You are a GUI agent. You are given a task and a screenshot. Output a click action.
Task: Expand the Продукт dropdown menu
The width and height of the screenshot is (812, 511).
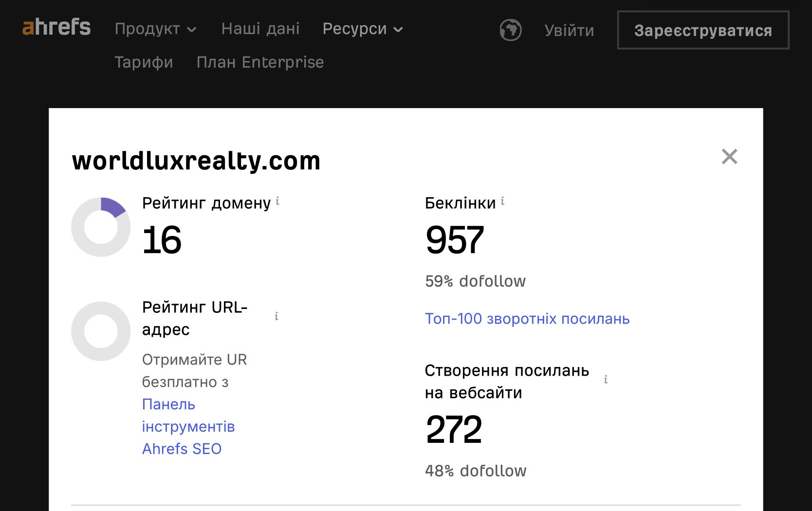156,29
